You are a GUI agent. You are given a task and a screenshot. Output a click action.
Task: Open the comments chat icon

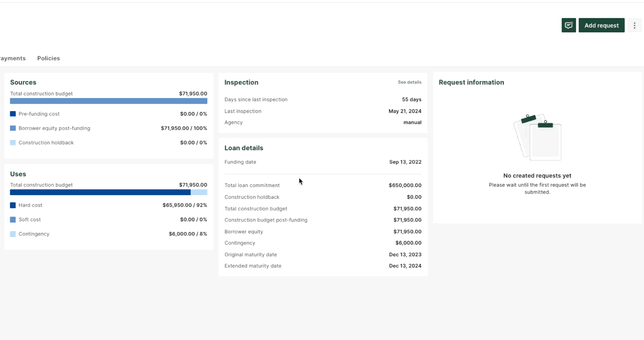click(x=568, y=25)
